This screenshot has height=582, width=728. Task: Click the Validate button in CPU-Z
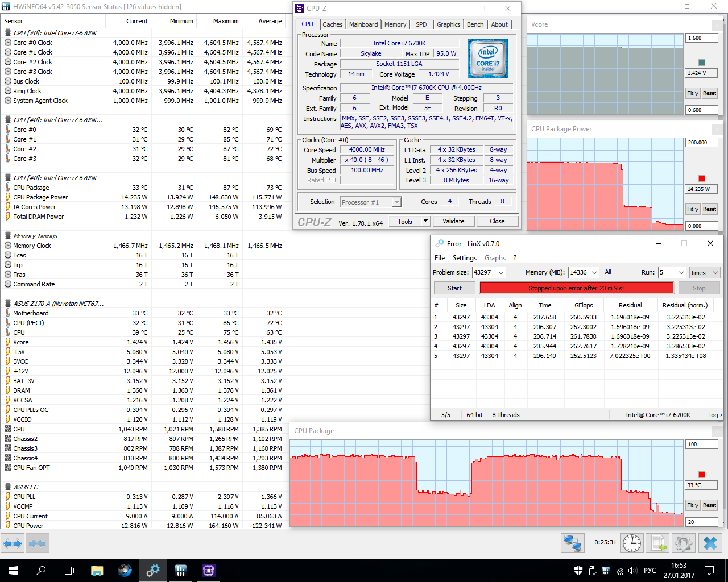coord(453,221)
